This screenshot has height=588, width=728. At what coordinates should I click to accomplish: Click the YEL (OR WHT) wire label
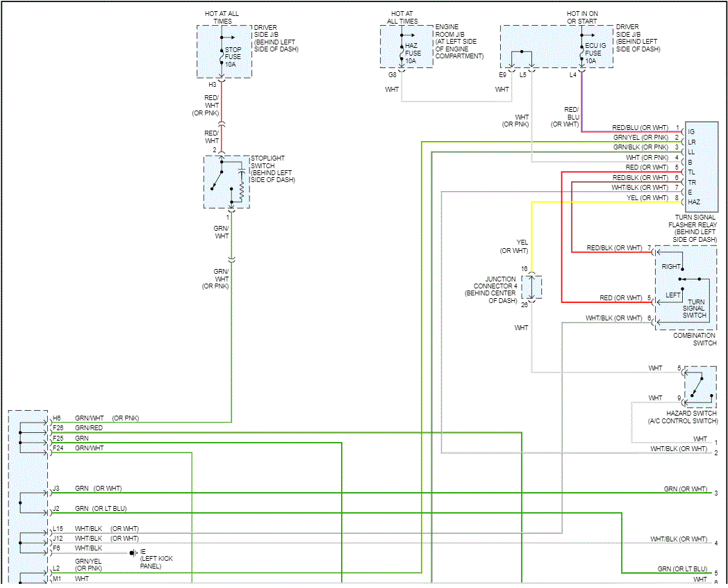coord(514,247)
